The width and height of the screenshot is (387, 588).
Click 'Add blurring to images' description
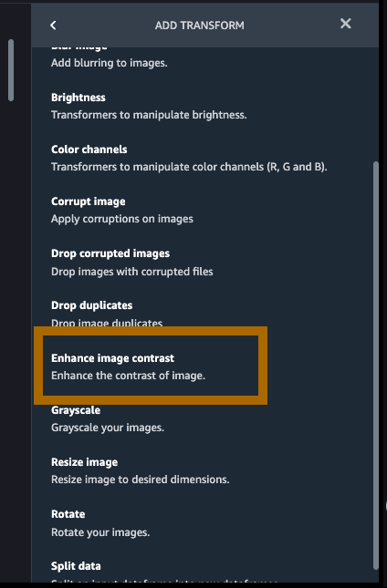point(110,63)
